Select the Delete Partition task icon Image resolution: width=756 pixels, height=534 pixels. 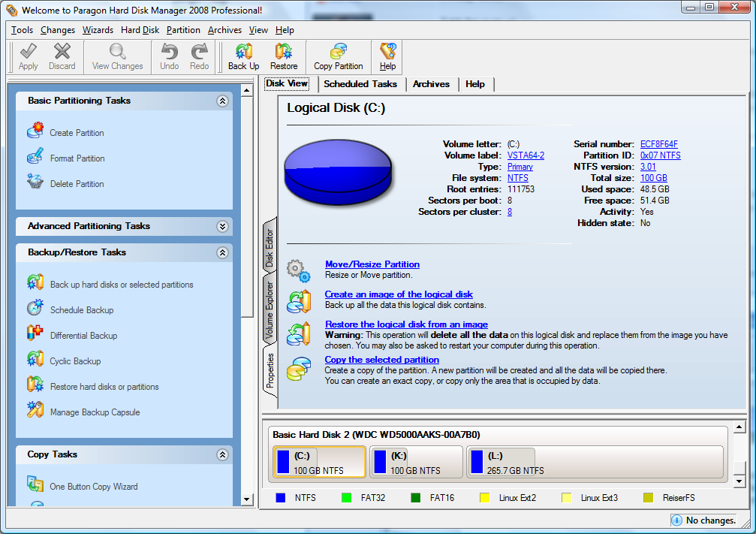[35, 183]
